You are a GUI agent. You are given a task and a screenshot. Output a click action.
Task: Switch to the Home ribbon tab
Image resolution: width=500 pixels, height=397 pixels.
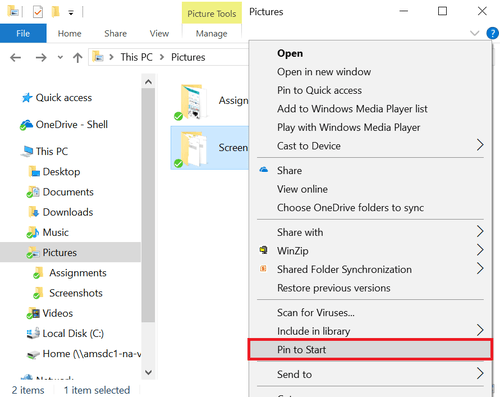[69, 33]
